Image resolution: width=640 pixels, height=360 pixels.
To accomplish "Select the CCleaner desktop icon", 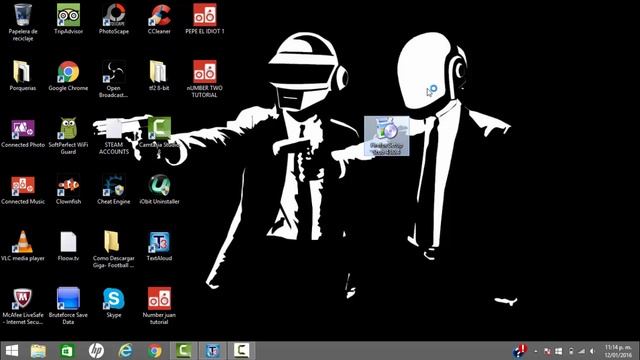I will (159, 19).
